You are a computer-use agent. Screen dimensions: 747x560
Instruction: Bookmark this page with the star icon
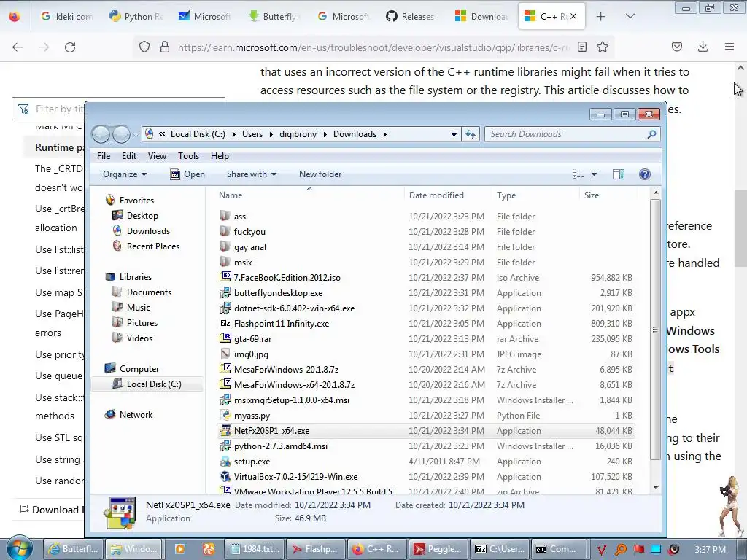click(x=603, y=47)
